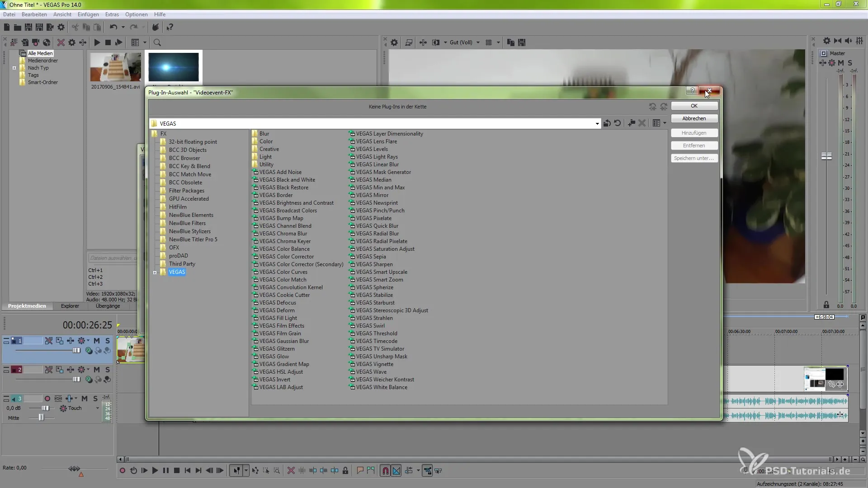Adjust track 3 Mitte pan slider

point(41,418)
